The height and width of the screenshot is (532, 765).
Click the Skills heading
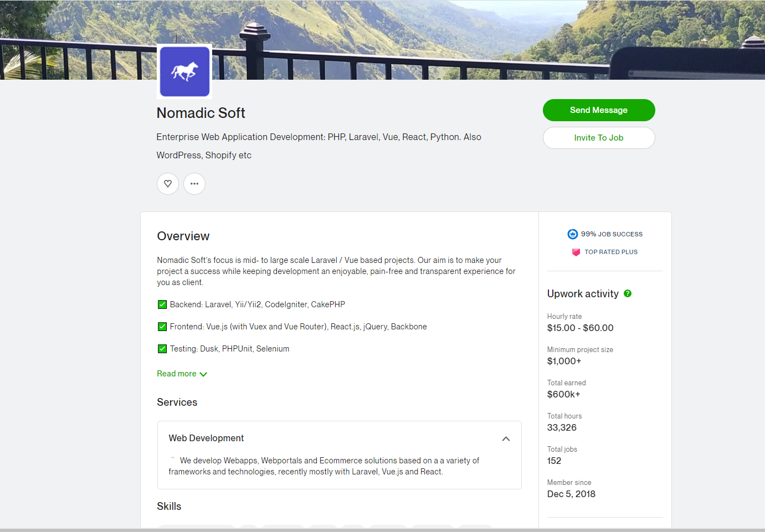(x=169, y=507)
